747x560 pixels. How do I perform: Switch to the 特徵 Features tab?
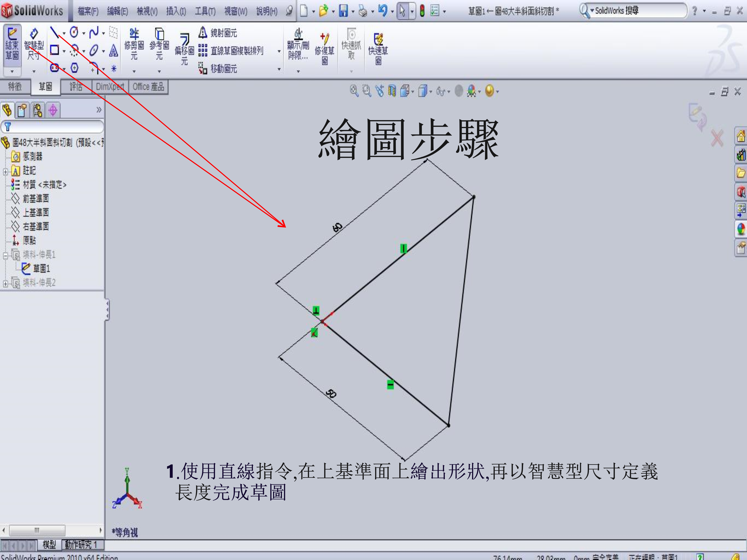[x=15, y=87]
